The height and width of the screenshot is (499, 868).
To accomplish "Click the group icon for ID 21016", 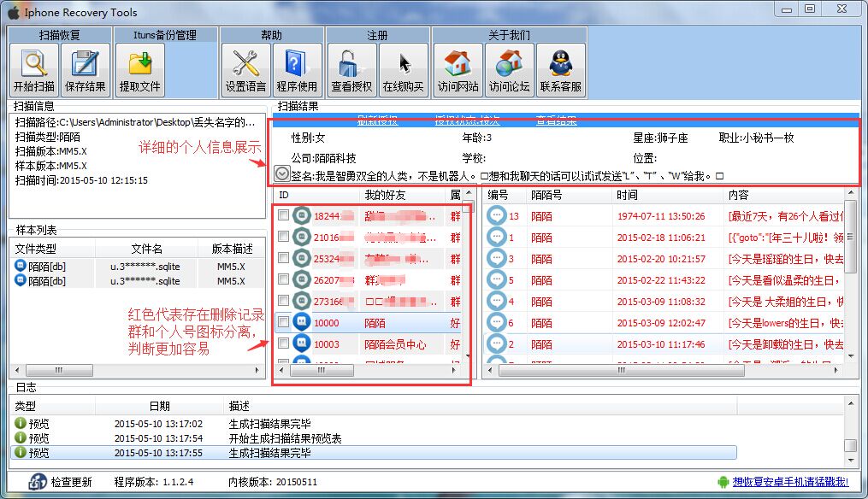I will pos(302,238).
